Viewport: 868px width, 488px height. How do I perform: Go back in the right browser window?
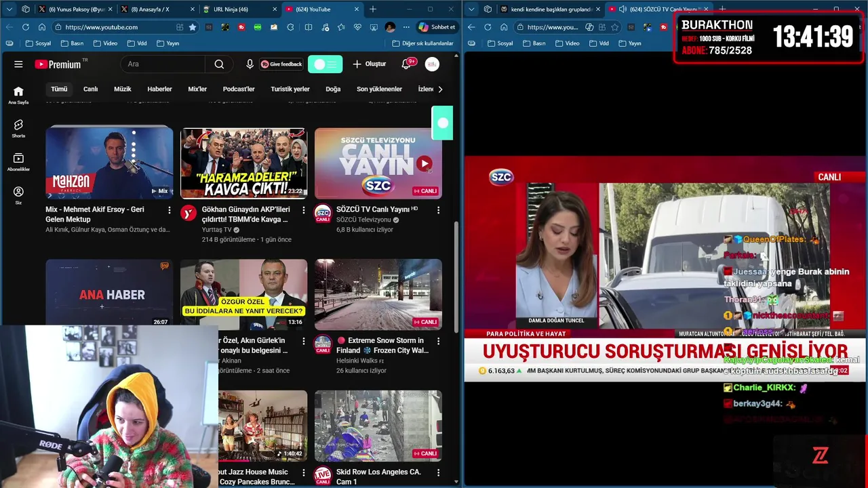[x=471, y=27]
